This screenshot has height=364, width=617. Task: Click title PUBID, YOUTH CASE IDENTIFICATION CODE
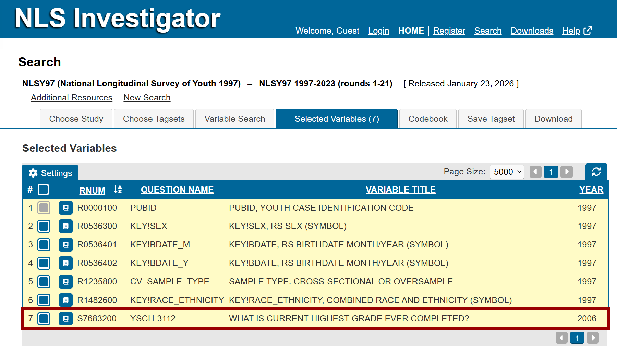[321, 208]
